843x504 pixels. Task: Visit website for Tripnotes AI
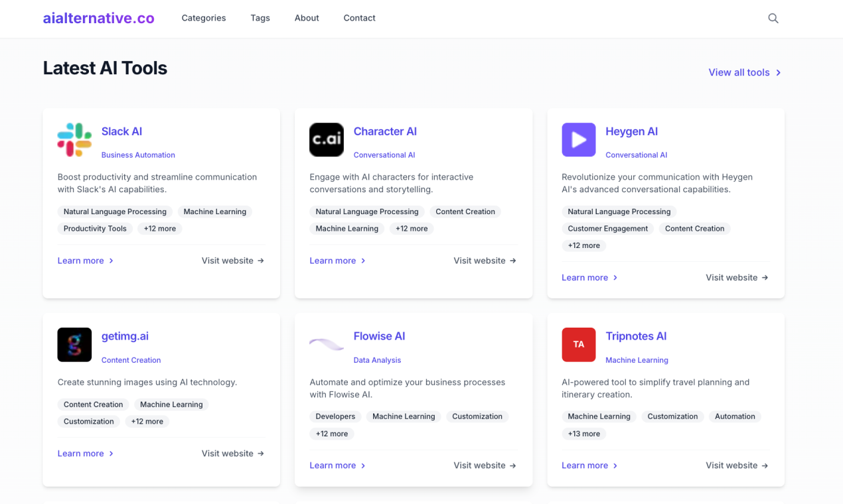pyautogui.click(x=737, y=466)
